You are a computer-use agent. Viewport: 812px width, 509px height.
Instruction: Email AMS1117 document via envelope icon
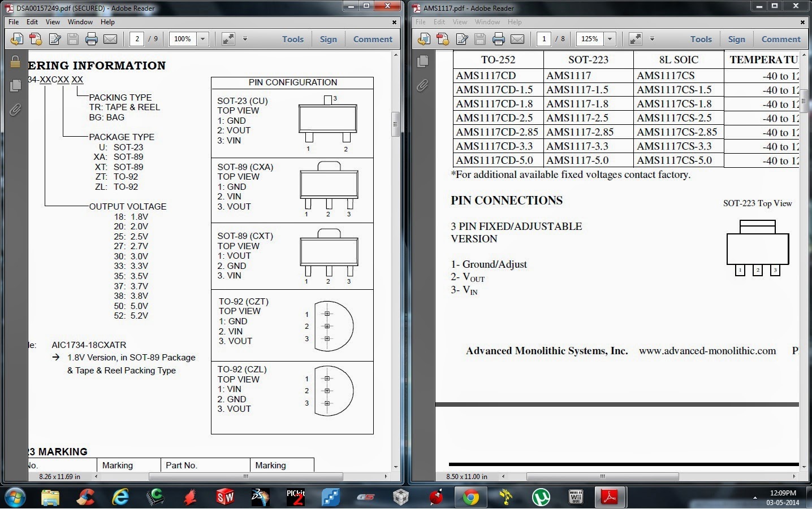click(517, 39)
